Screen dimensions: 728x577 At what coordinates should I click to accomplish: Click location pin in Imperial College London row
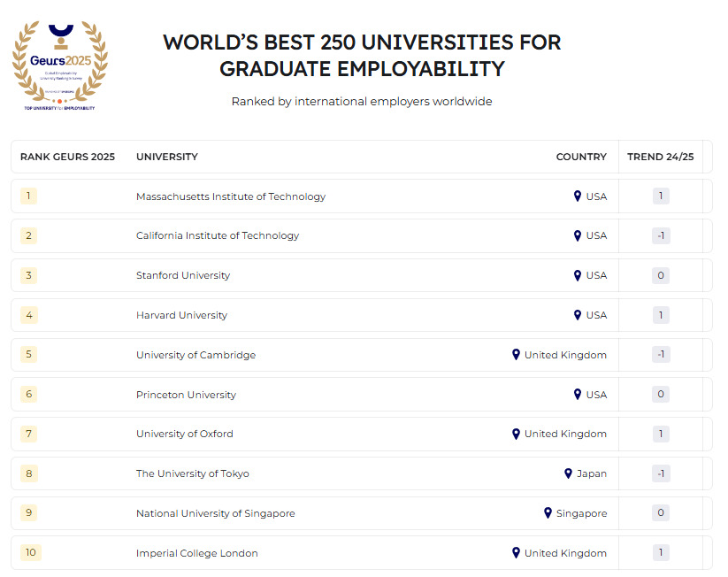[516, 553]
